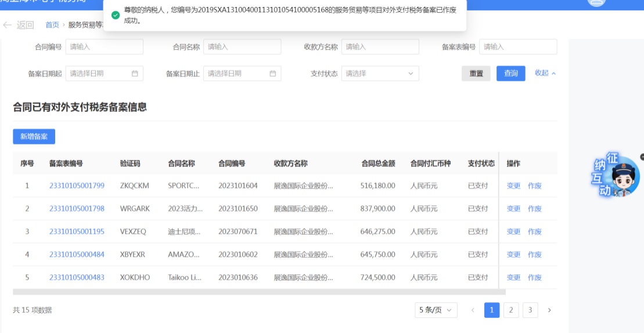
Task: Click the 查询 search button
Action: click(510, 74)
